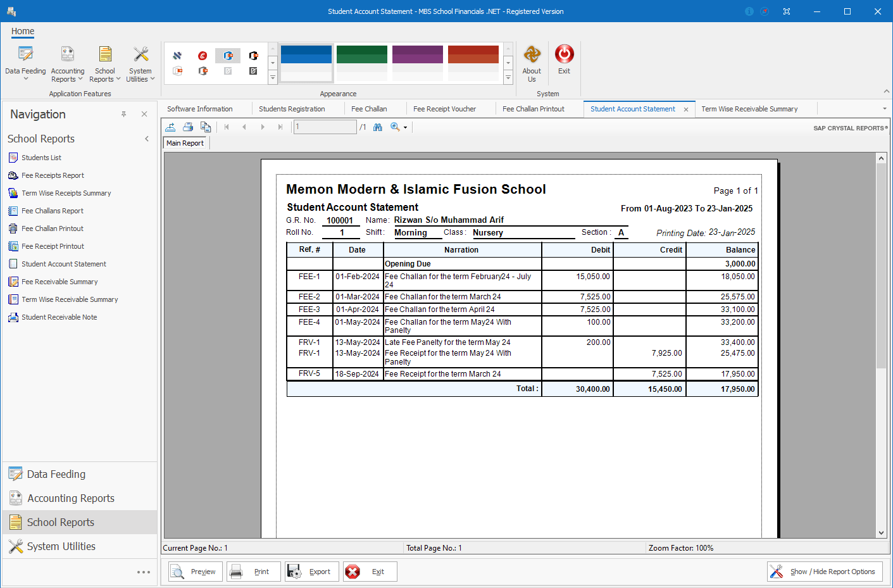Open the System Utilities navigation section
Image resolution: width=893 pixels, height=588 pixels.
click(x=80, y=546)
